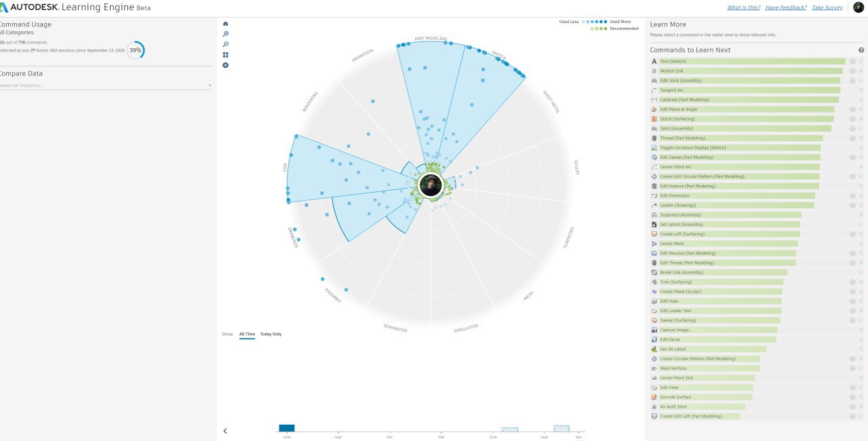The image size is (868, 441).
Task: Open the Have Feedback? link
Action: 786,7
